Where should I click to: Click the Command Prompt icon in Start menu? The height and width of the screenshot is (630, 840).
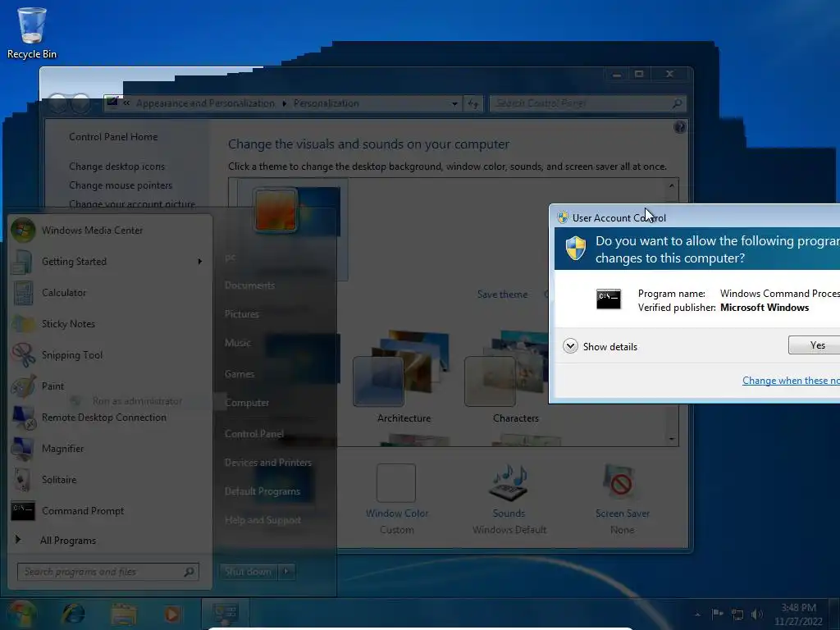(23, 511)
